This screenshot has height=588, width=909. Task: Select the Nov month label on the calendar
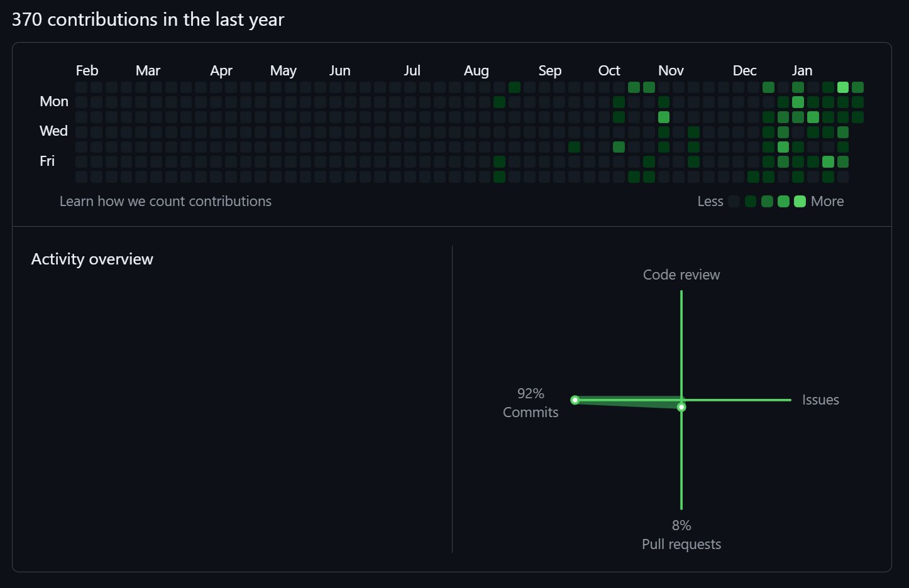[x=671, y=70]
